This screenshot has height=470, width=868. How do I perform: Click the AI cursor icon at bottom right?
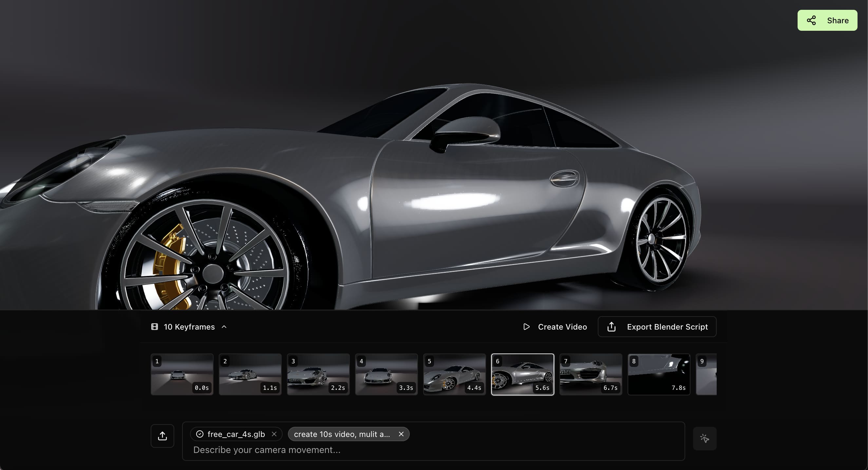pos(705,438)
